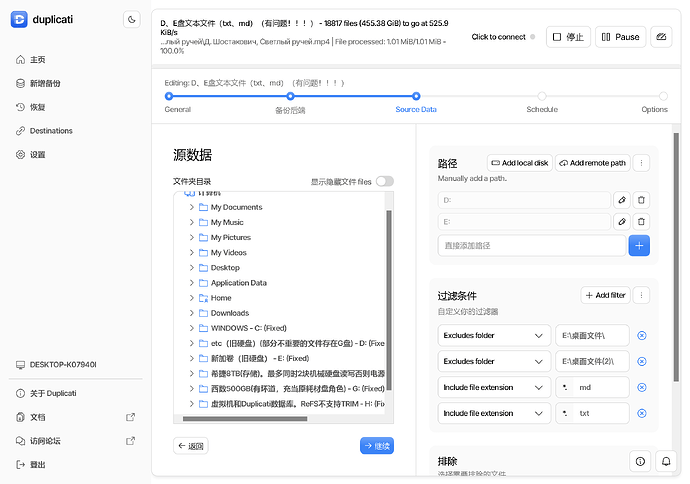Click the DESKTOP-K07940I machine entry
The width and height of the screenshot is (690, 484).
pos(56,365)
